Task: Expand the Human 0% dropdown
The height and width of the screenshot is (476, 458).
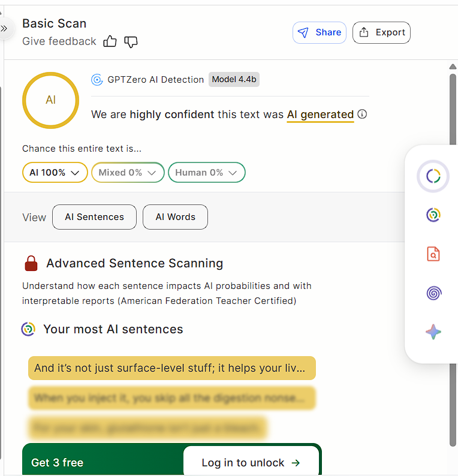Action: pos(207,173)
